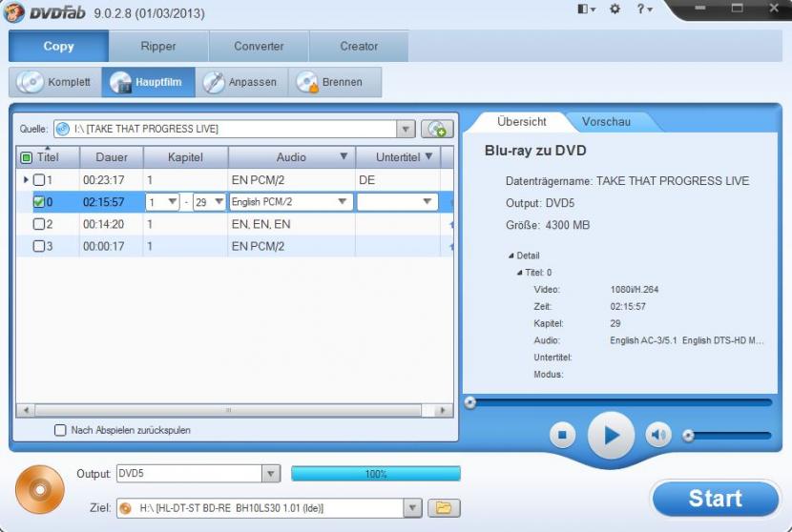Check the title 2 checkbox

pos(39,224)
